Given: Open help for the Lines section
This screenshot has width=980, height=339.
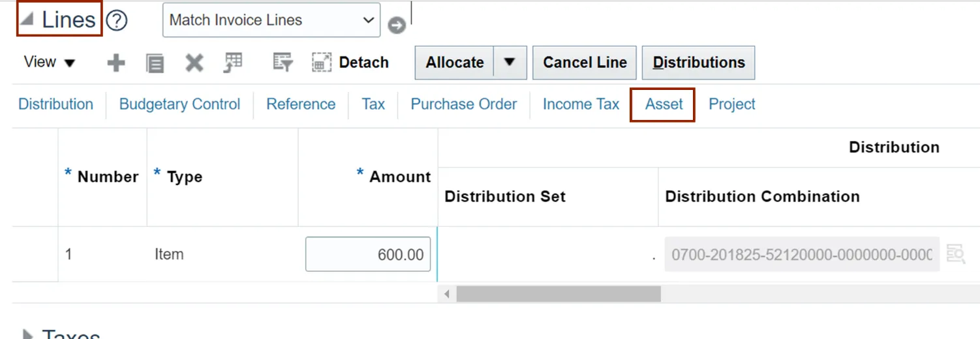Looking at the screenshot, I should point(116,21).
